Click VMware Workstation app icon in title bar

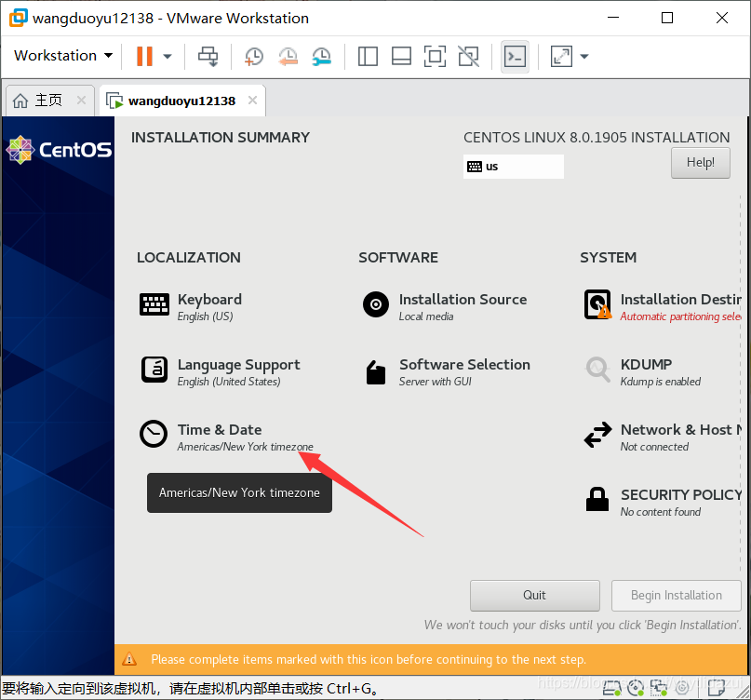[x=19, y=18]
